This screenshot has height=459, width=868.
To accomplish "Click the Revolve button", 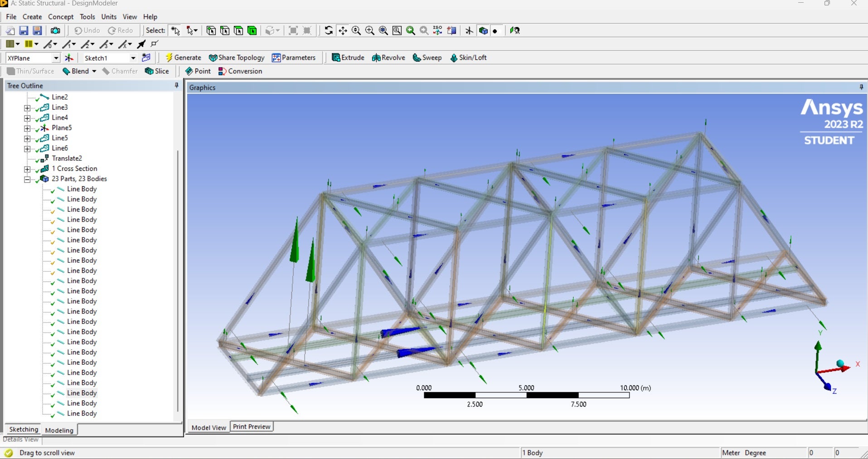I will click(388, 58).
